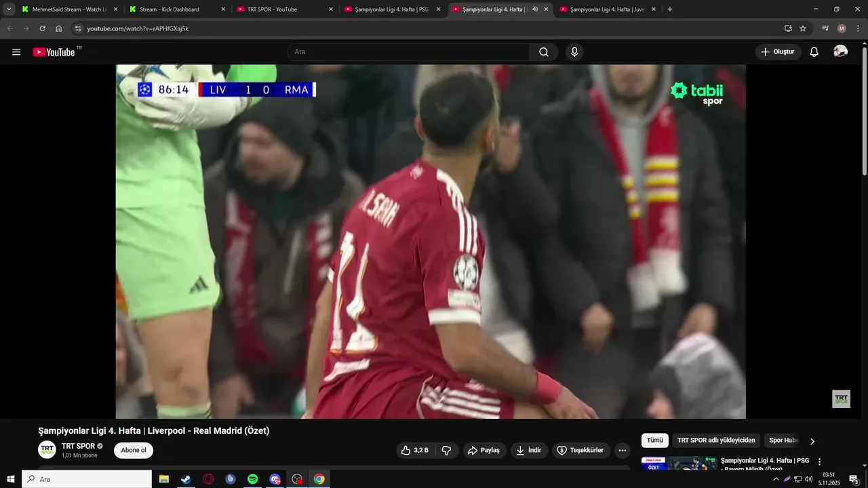Click the TRT SPOR watermark in player
The height and width of the screenshot is (488, 868).
841,399
